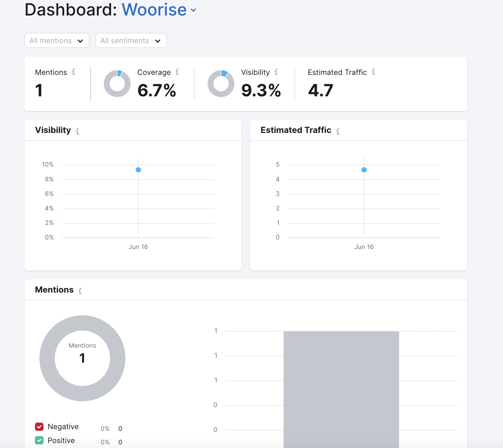The image size is (503, 448).
Task: Click the Positive legend label
Action: coord(61,440)
